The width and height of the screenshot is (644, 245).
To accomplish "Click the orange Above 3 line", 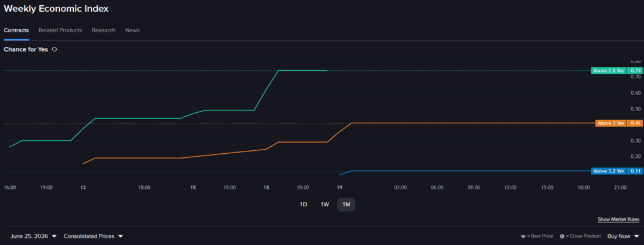I will [x=472, y=123].
